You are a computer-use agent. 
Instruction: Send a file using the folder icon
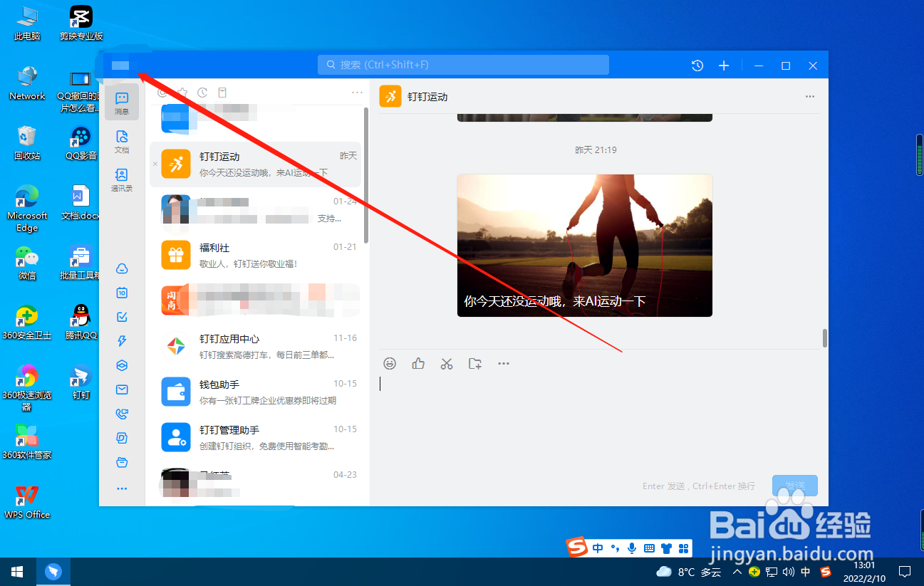coord(475,363)
